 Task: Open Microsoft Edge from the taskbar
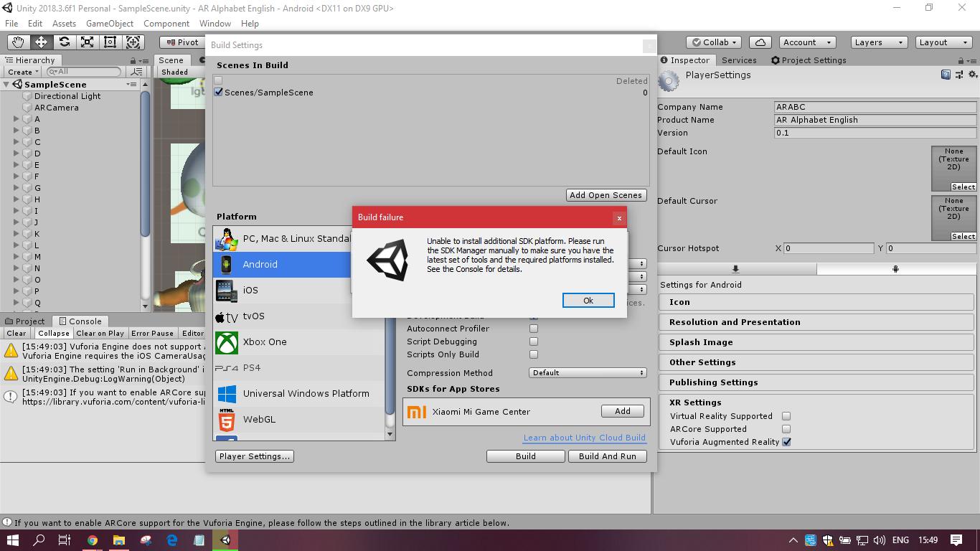[172, 540]
